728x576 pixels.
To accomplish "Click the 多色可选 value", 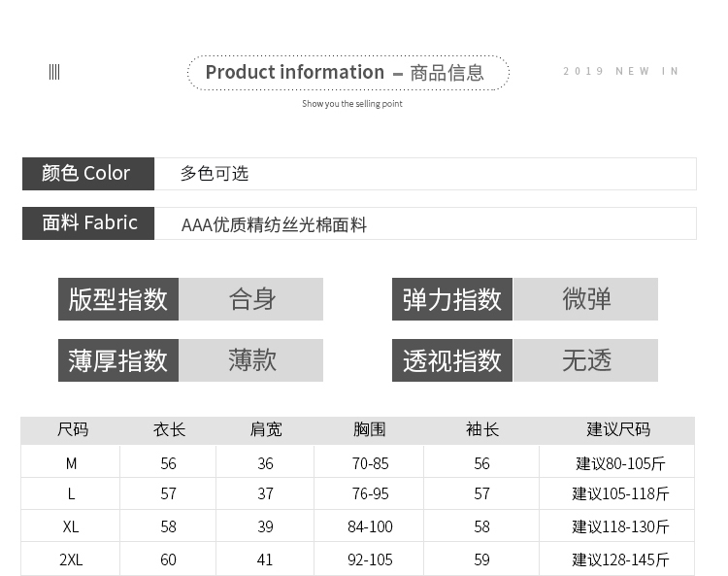I will point(215,173).
